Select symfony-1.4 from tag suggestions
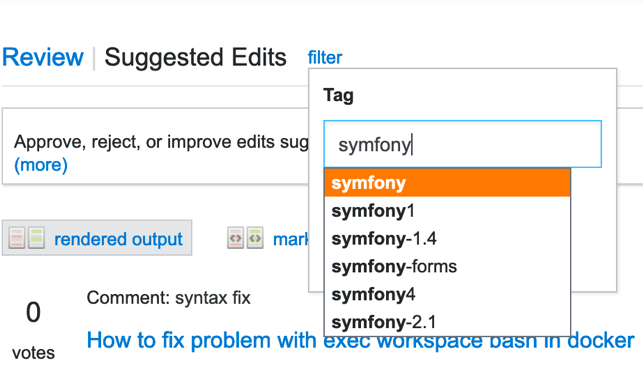The width and height of the screenshot is (643, 366). point(447,239)
